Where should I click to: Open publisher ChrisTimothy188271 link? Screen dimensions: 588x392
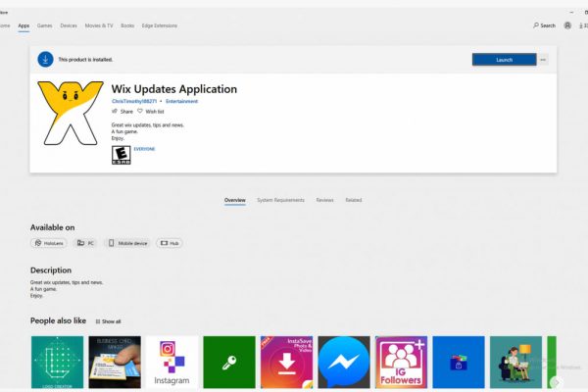coord(134,101)
